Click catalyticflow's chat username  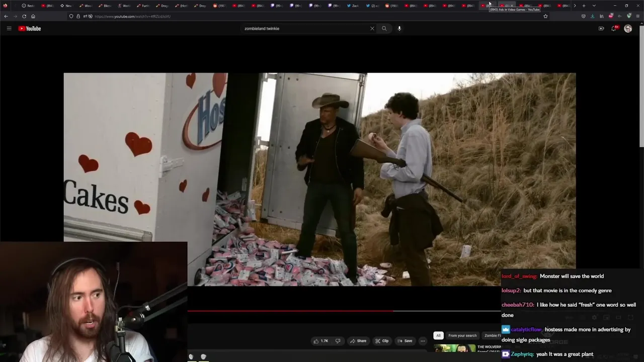(526, 329)
